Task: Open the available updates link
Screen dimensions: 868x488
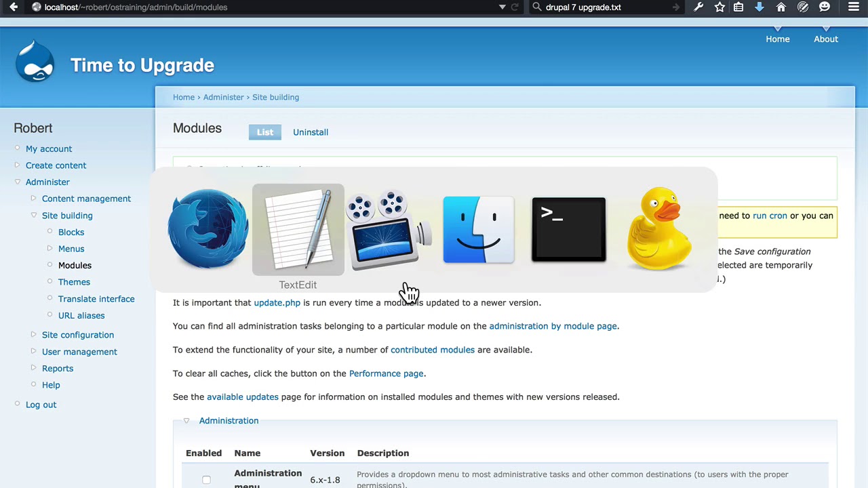Action: [x=243, y=397]
